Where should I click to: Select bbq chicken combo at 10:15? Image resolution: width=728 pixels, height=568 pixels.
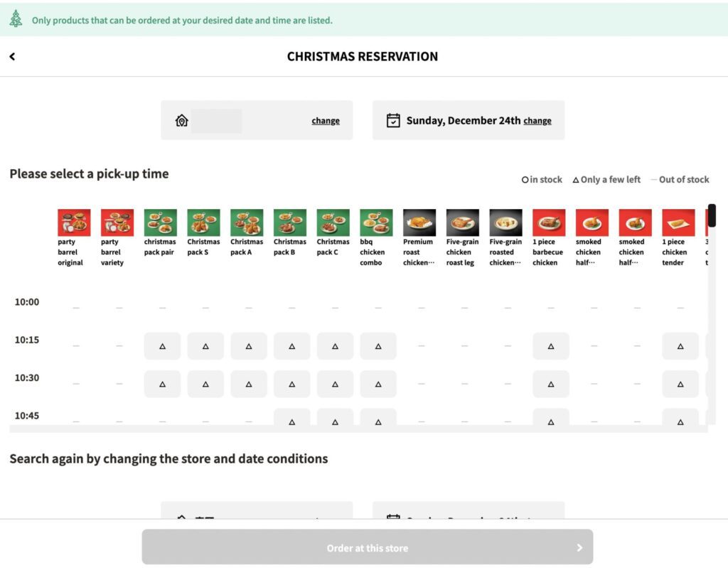(378, 346)
